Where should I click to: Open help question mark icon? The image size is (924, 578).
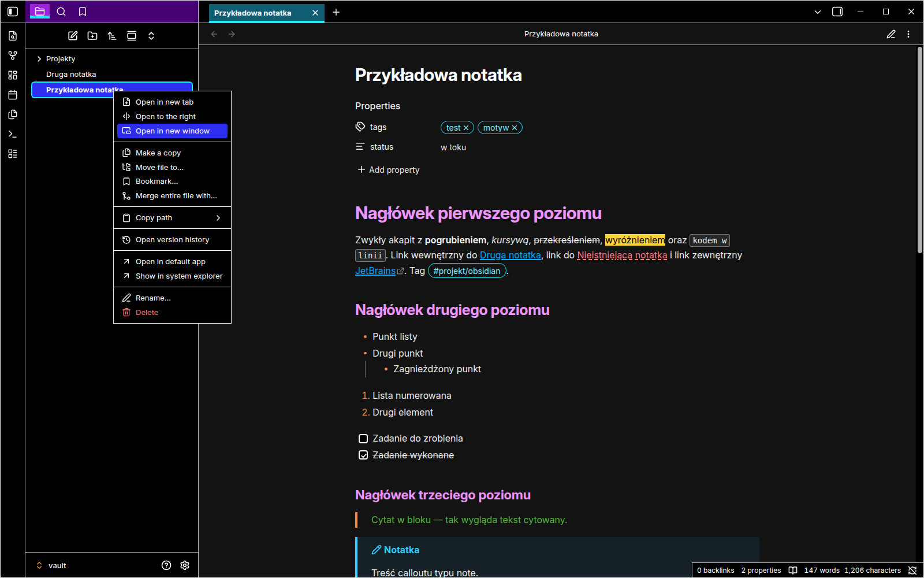point(166,565)
